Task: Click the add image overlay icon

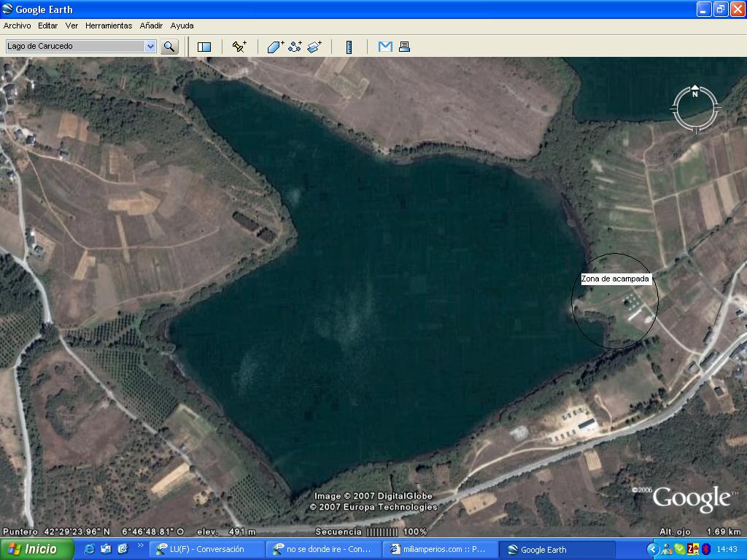Action: tap(314, 47)
